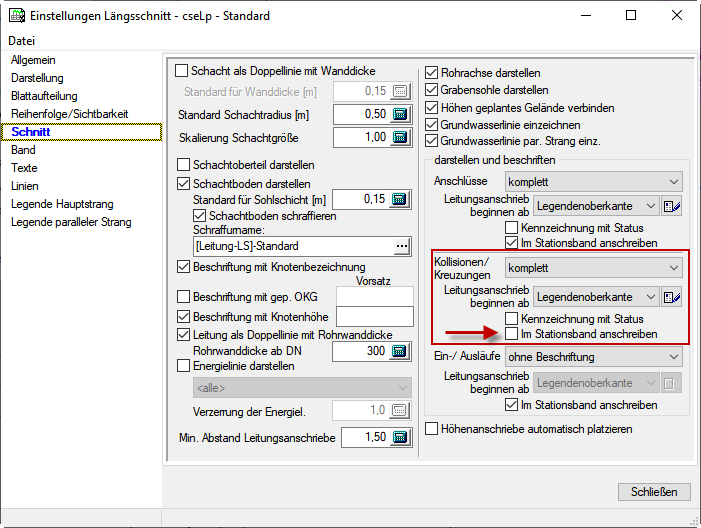
Task: Toggle Rohrachse darstellen checkbox
Action: click(x=432, y=72)
